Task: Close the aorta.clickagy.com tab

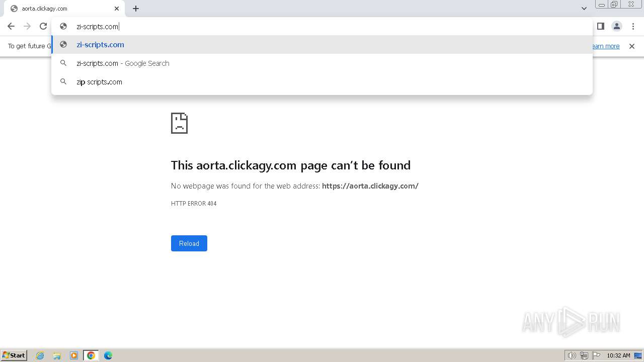Action: (x=117, y=9)
